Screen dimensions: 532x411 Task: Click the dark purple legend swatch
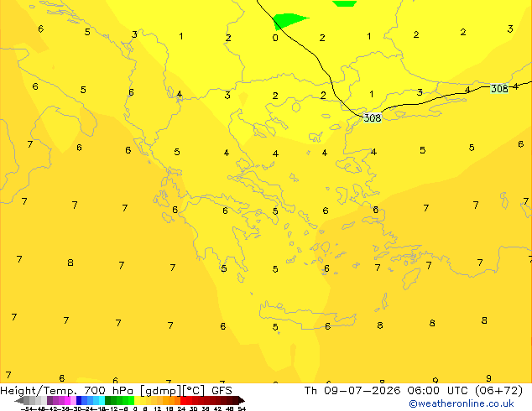coord(50,400)
